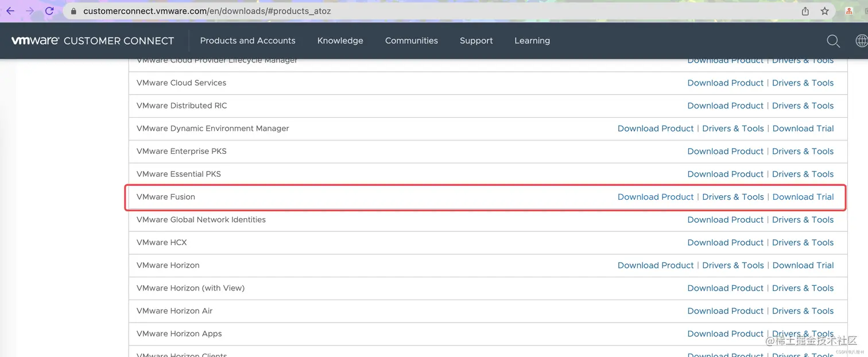Open Drivers & Tools for VMware HCX
Viewport: 868px width, 357px height.
click(x=803, y=243)
